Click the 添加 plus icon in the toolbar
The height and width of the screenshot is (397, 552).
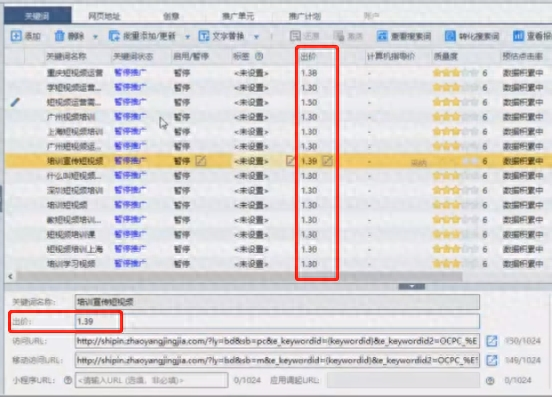(16, 36)
